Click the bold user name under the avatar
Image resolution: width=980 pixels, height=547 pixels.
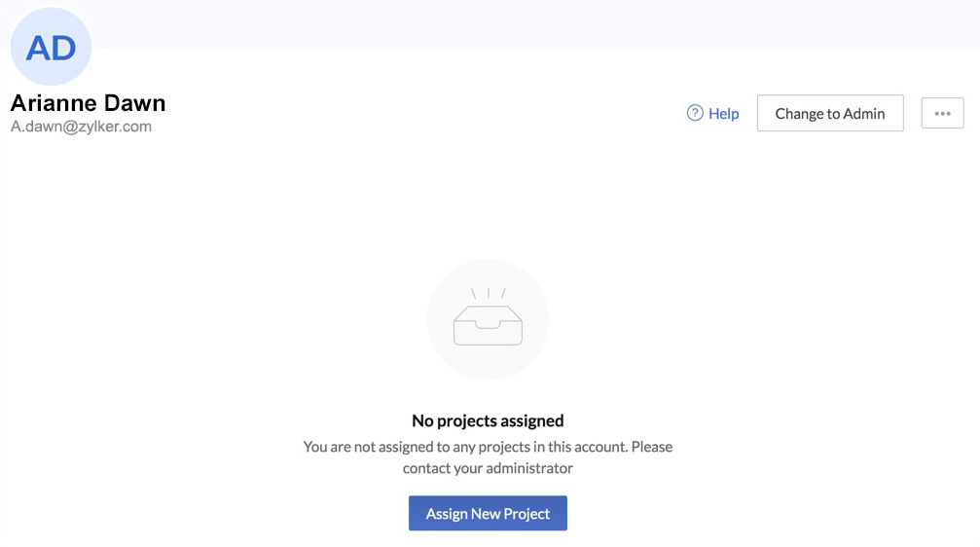[x=89, y=102]
